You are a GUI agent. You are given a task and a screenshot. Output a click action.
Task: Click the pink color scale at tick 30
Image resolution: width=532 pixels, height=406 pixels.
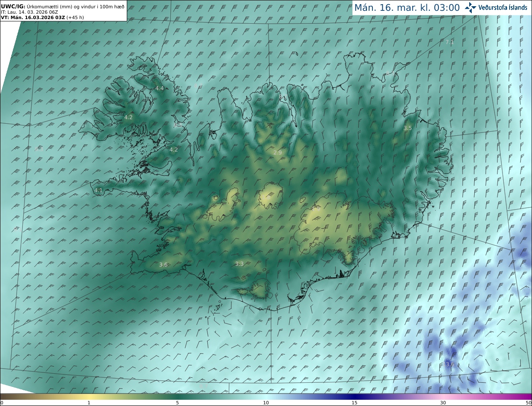coord(443,397)
